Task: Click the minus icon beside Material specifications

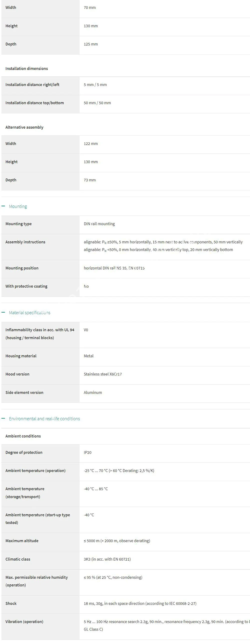Action: point(3,312)
